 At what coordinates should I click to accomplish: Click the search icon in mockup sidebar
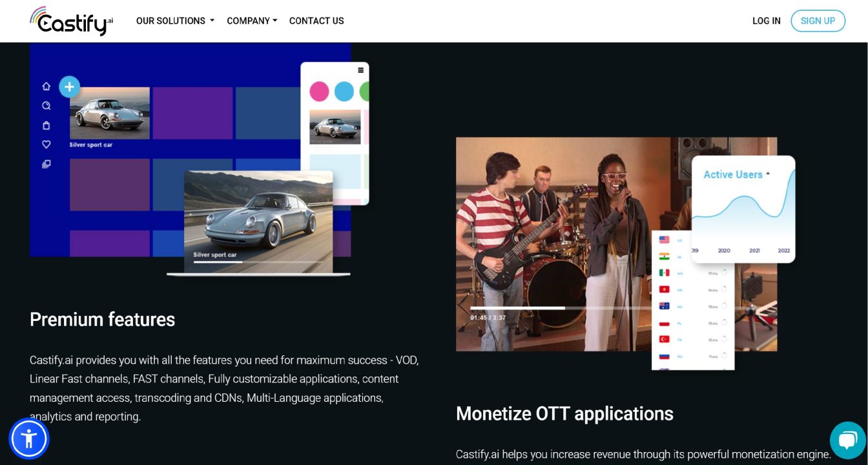click(x=46, y=106)
